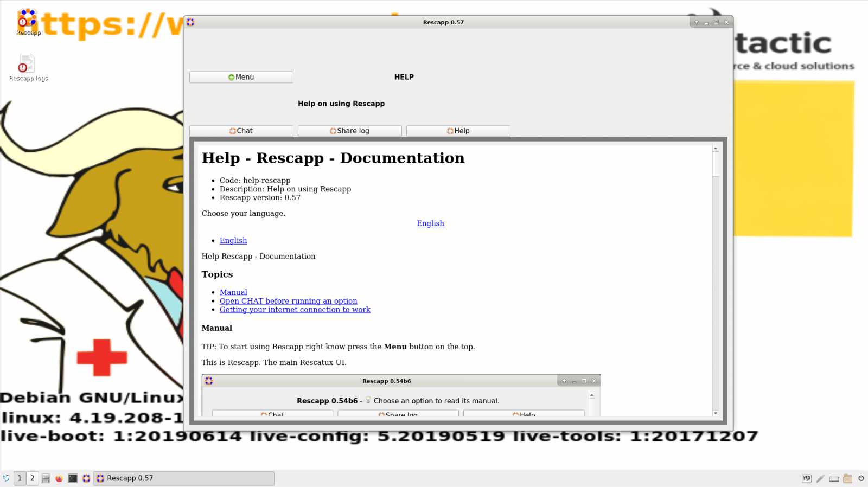868x487 pixels.
Task: Click the Rescapp window title bar icon
Action: point(190,22)
